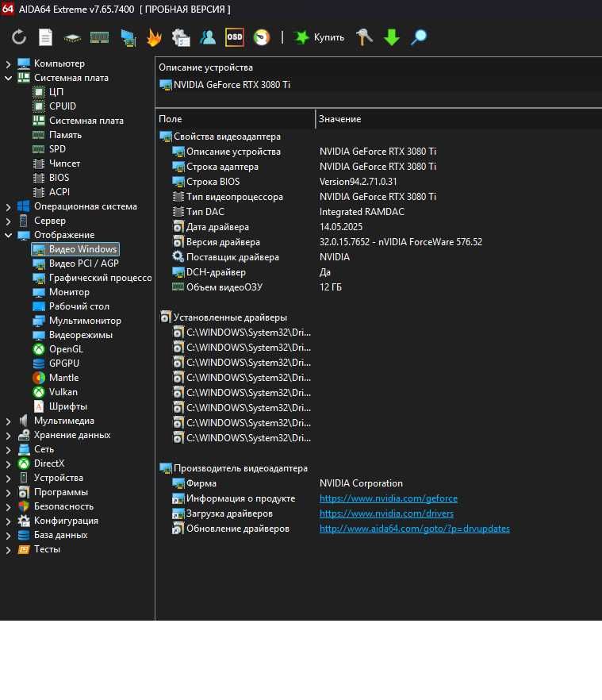Open the memory module toolbar icon

pyautogui.click(x=99, y=37)
